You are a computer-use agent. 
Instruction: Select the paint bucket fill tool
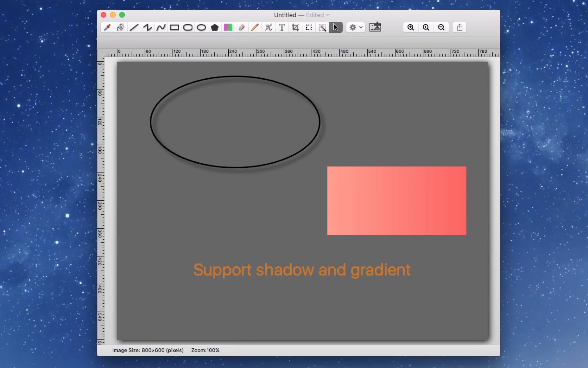[x=121, y=27]
